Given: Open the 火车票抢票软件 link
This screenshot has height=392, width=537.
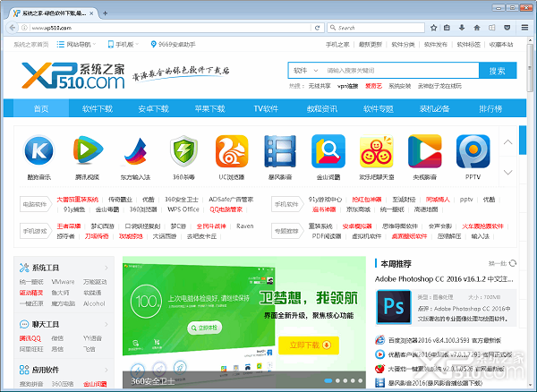Looking at the screenshot, I should pos(482,226).
